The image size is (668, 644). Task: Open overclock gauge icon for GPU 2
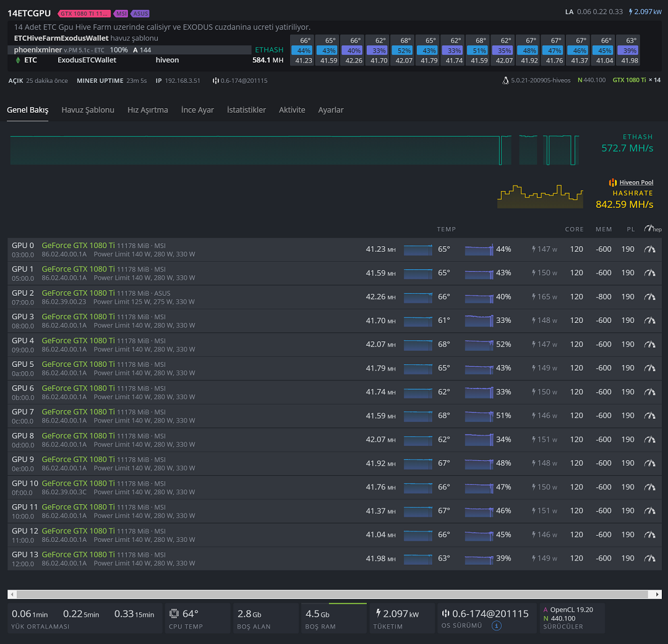(x=649, y=297)
